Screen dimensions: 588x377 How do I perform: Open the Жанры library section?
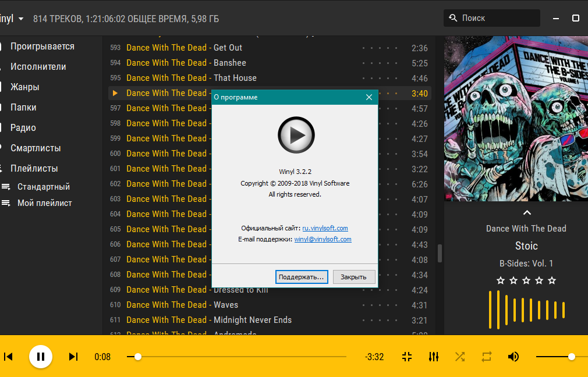coord(25,87)
